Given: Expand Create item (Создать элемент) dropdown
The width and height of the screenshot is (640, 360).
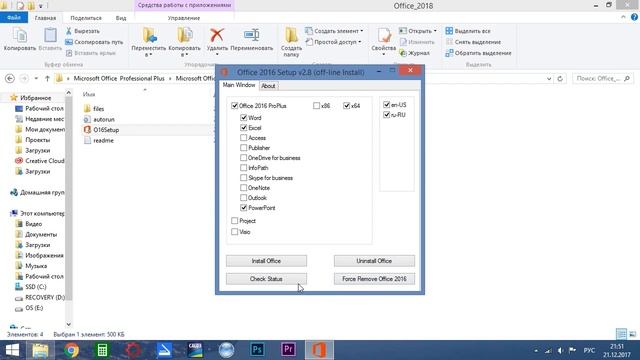Looking at the screenshot, I should 361,31.
